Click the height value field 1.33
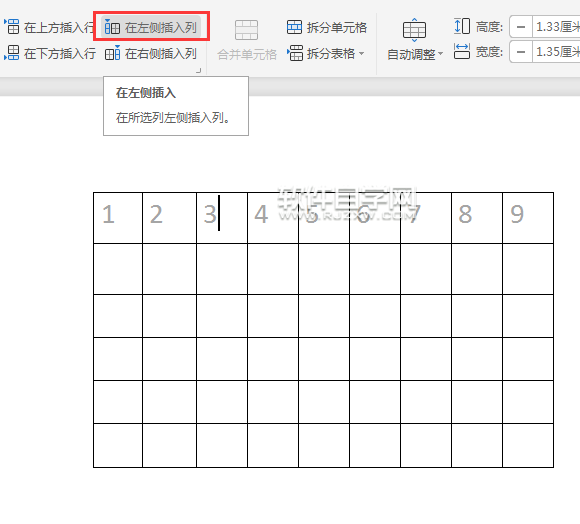580x524 pixels. pyautogui.click(x=556, y=27)
